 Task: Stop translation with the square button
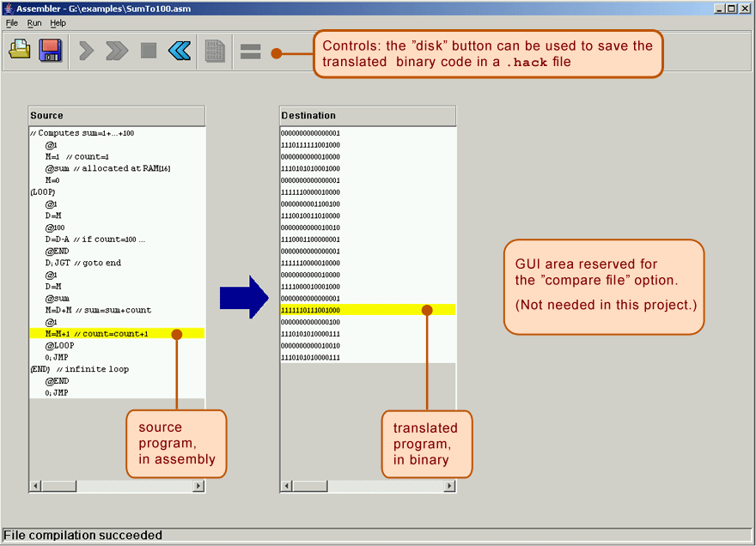(x=149, y=52)
